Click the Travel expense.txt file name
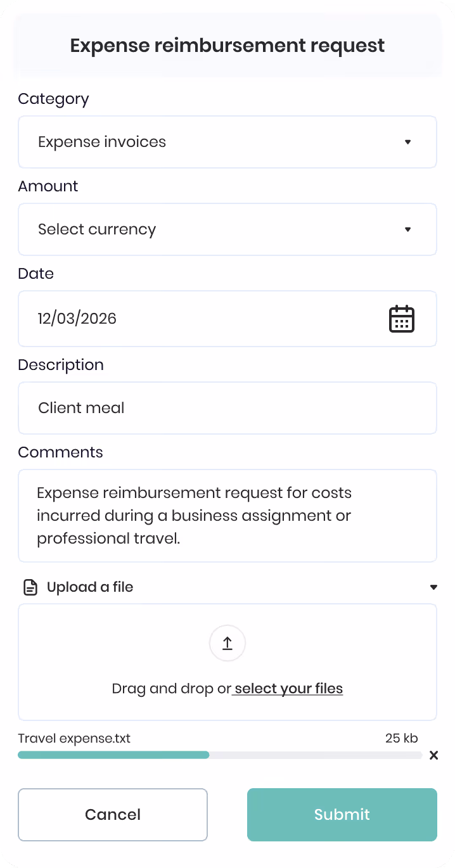Image resolution: width=455 pixels, height=868 pixels. coord(74,738)
